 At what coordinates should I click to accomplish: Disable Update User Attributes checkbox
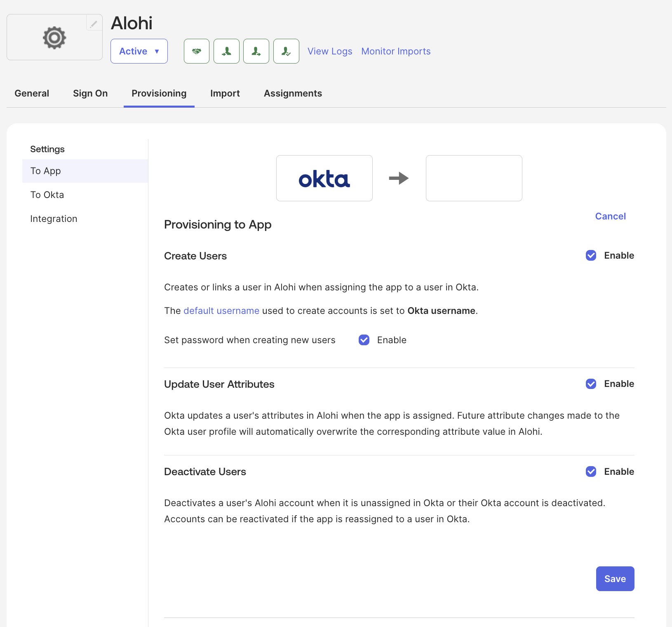pos(591,384)
